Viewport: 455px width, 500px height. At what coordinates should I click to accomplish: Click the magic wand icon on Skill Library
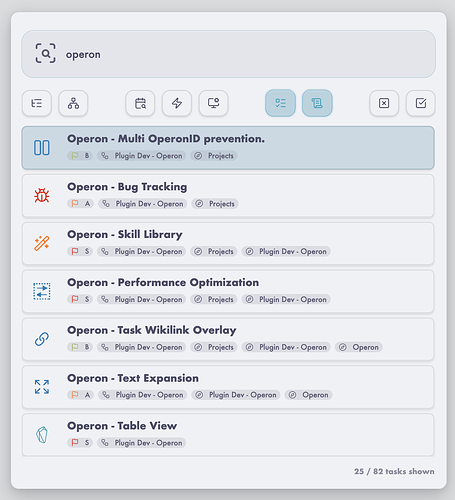pyautogui.click(x=42, y=243)
